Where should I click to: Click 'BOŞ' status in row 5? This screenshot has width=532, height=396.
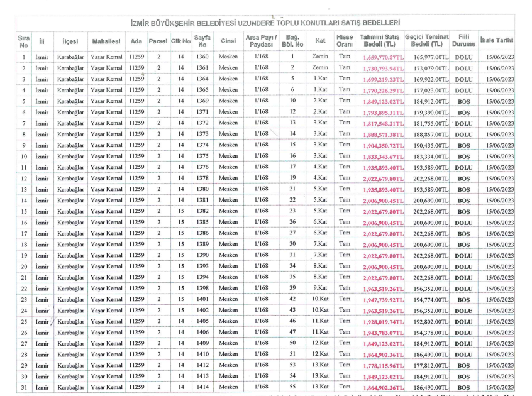pos(464,102)
